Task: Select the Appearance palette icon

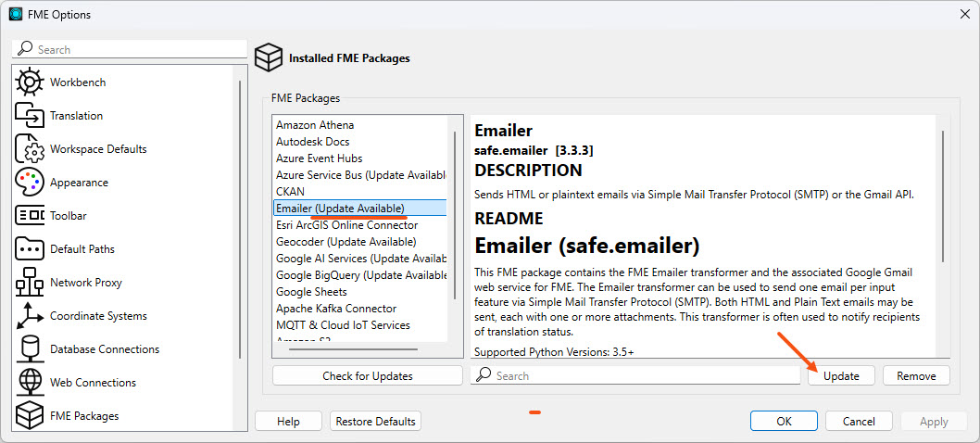Action: tap(29, 182)
